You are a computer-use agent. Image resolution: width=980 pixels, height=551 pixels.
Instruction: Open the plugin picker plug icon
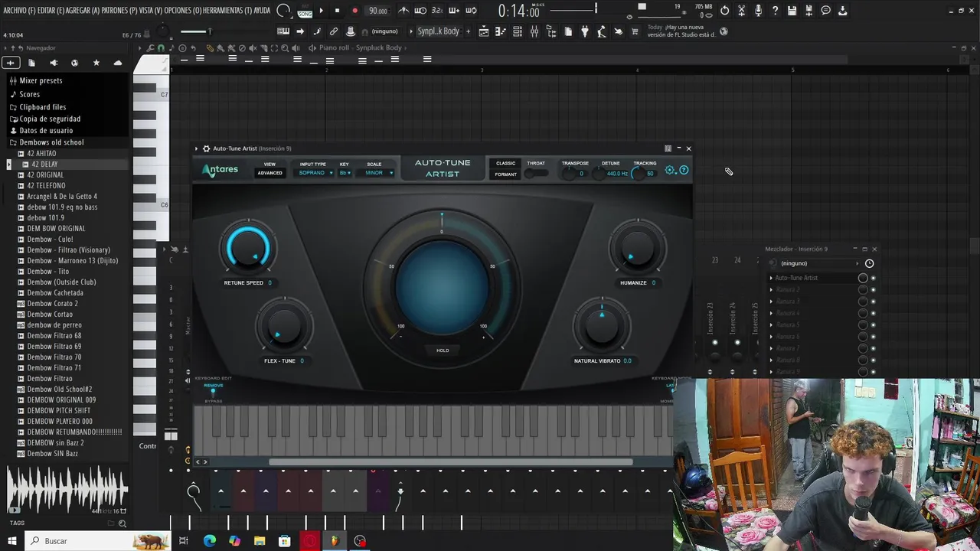[x=585, y=31]
